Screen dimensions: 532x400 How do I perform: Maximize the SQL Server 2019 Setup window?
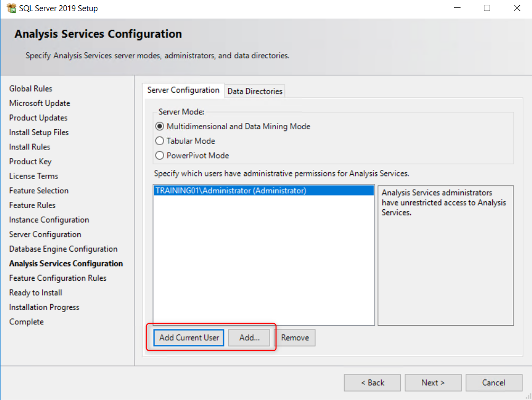click(487, 8)
